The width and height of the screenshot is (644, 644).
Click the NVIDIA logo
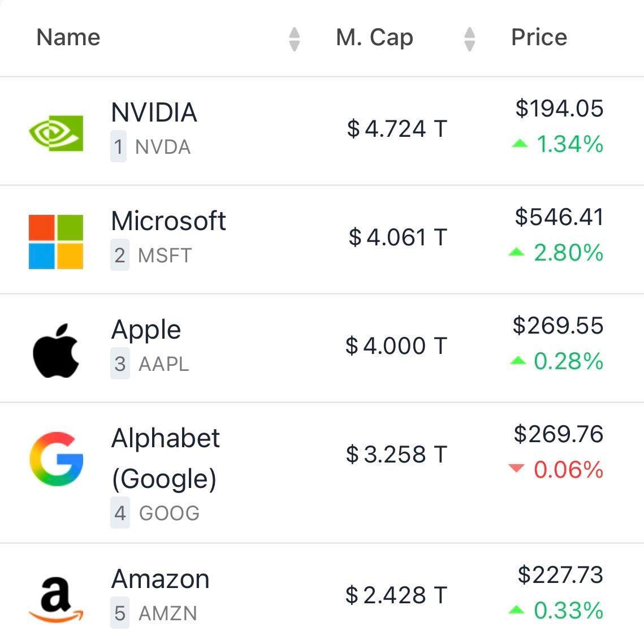click(56, 133)
